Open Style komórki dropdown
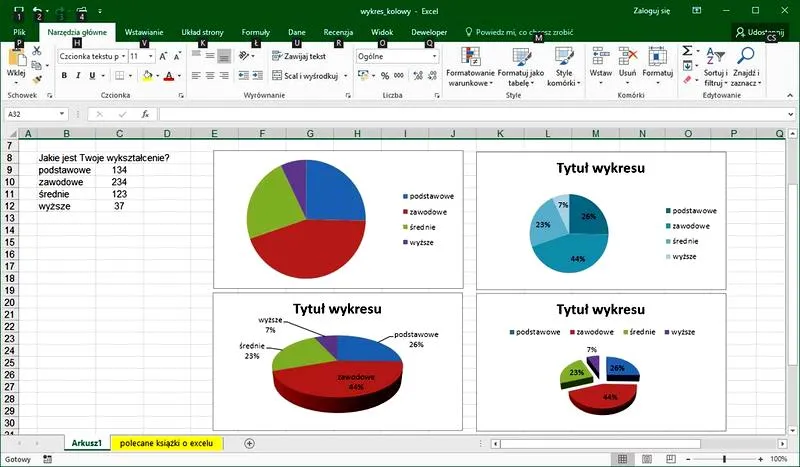This screenshot has height=467, width=800. coord(564,67)
